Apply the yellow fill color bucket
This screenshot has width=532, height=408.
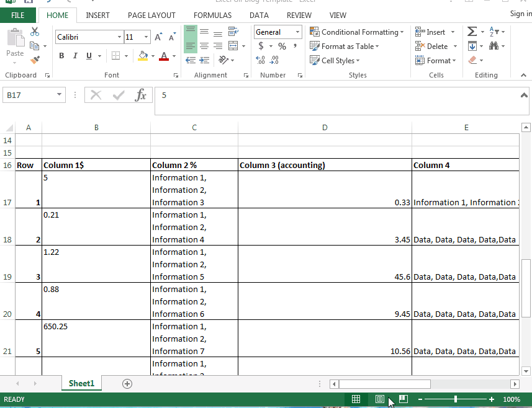click(x=143, y=56)
